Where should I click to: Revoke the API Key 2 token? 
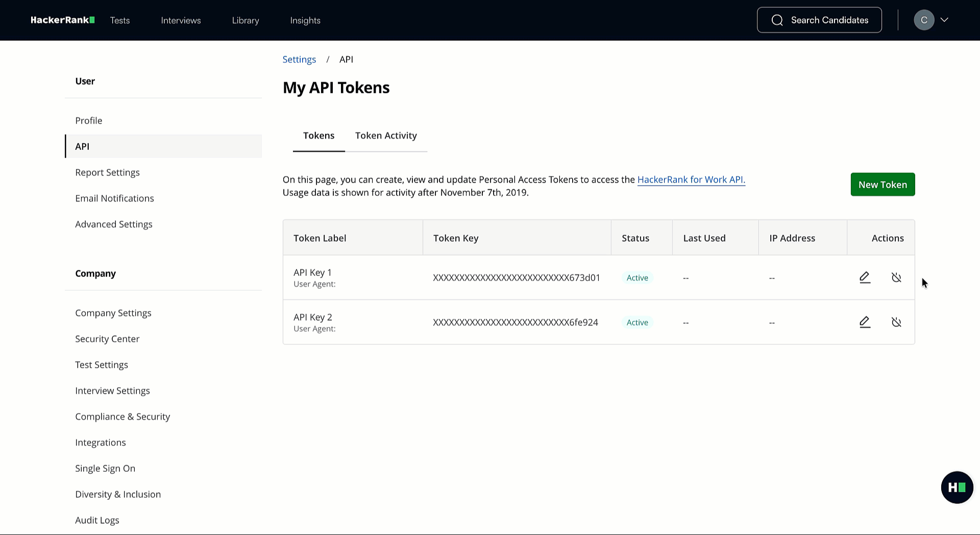pyautogui.click(x=896, y=322)
